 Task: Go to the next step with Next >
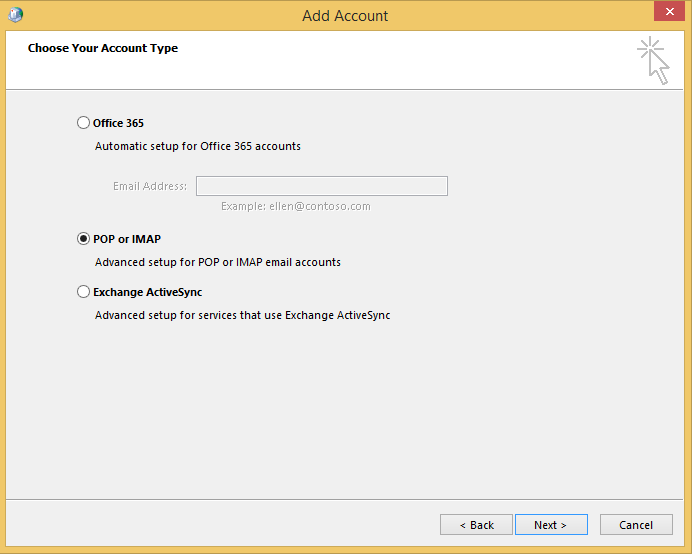pos(551,524)
